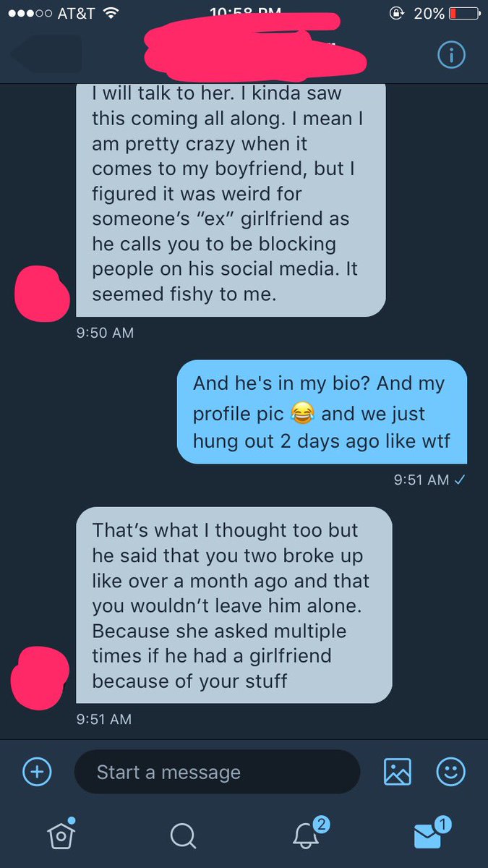Select the message ending 'seemed fishy to me'
488x868 pixels.
pyautogui.click(x=231, y=199)
